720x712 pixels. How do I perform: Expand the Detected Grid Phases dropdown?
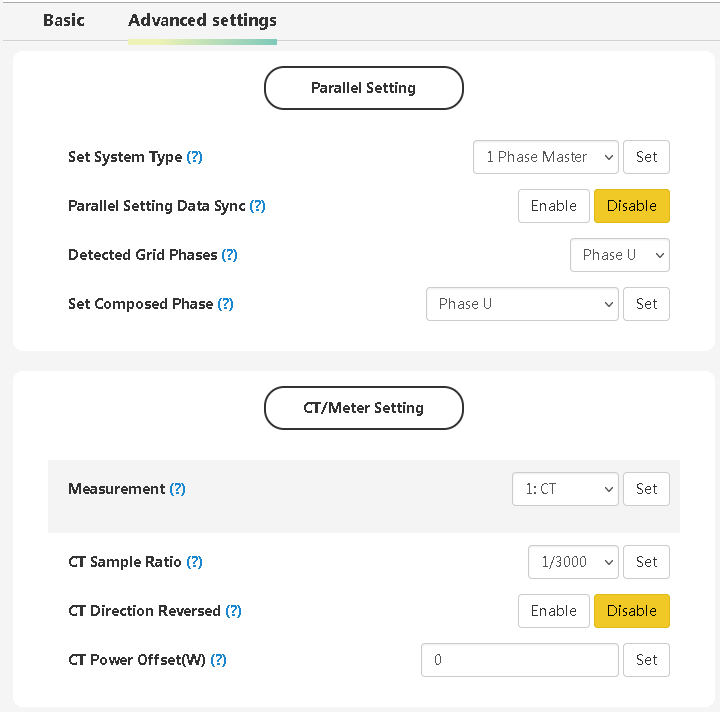point(619,255)
